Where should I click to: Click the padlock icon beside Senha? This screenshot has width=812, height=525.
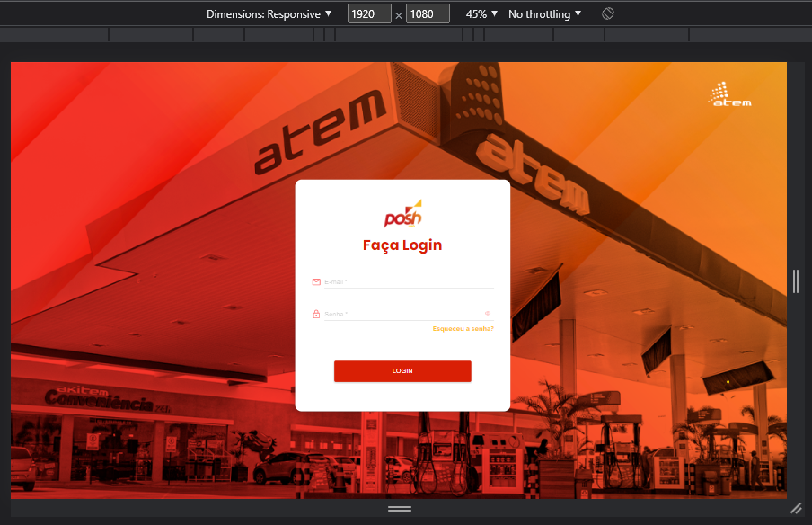click(x=316, y=314)
